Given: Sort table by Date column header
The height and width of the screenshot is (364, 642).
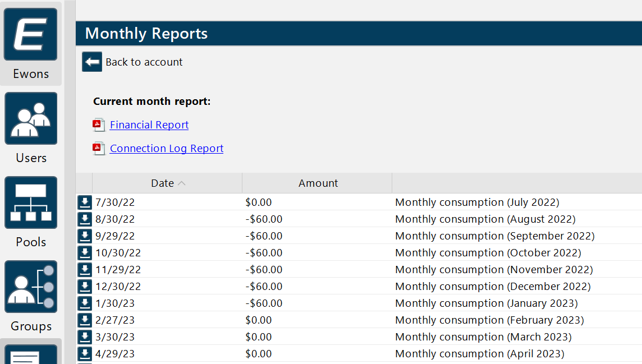Looking at the screenshot, I should [x=162, y=183].
